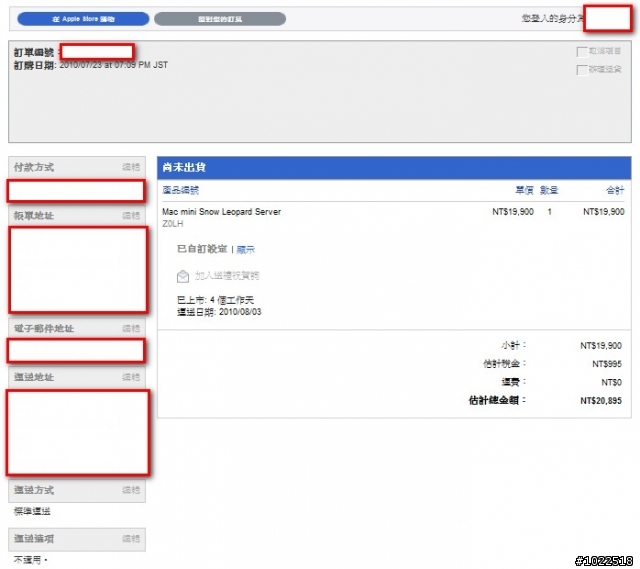Click the edit link in 付款方式 header
The height and width of the screenshot is (569, 640).
[131, 167]
